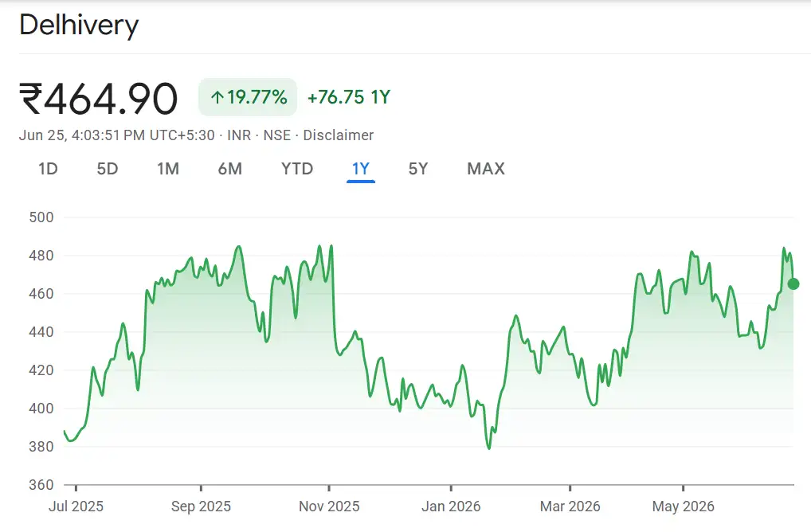Click the active 1Y tab
Viewport: 811px width, 532px height.
click(x=361, y=169)
